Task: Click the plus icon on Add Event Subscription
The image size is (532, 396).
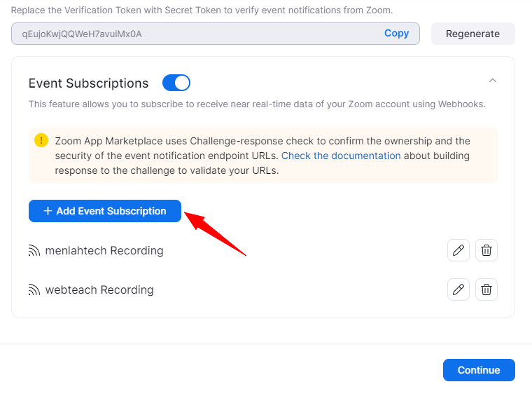Action: pos(48,211)
